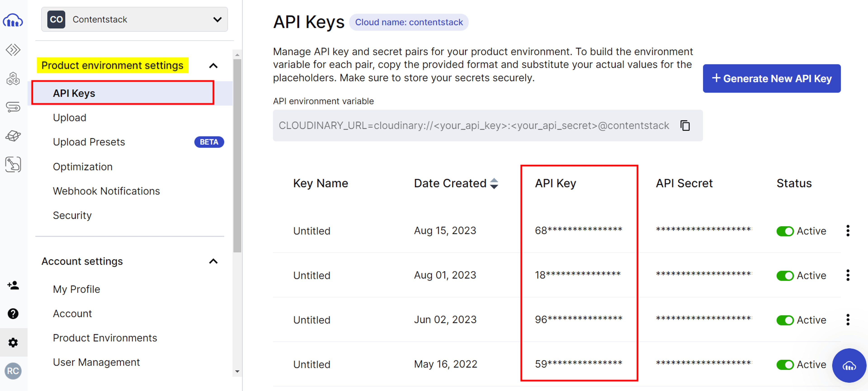Click Untitled key name in Aug 15 row
The width and height of the screenshot is (868, 391).
pyautogui.click(x=312, y=231)
